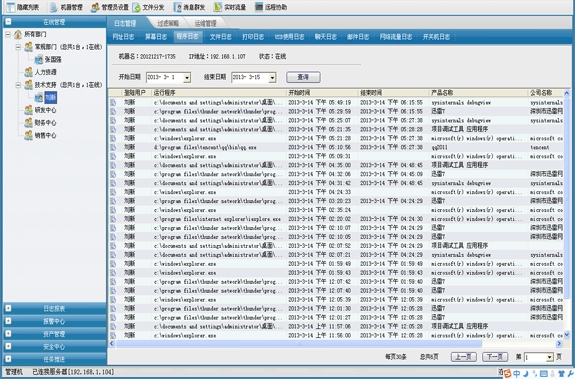The width and height of the screenshot is (575, 379).
Task: Select the 所有部门 house icon
Action: [x=18, y=34]
